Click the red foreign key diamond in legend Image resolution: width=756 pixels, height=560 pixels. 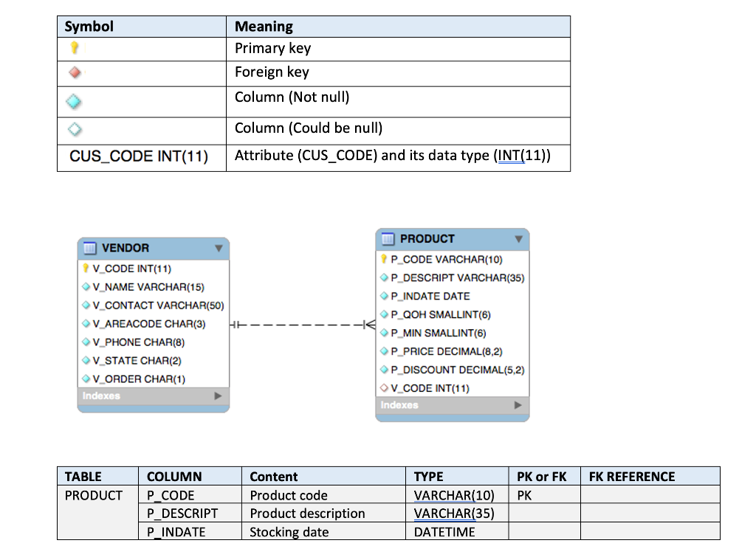click(x=73, y=72)
